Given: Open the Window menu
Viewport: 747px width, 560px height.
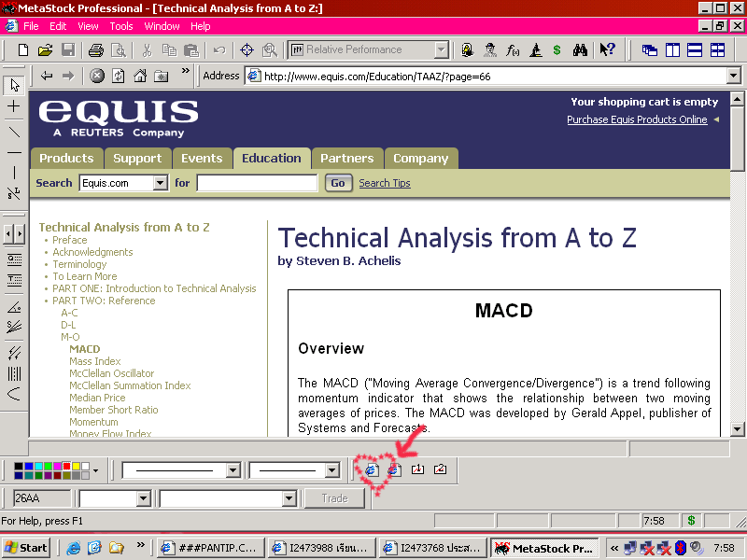Looking at the screenshot, I should 162,26.
